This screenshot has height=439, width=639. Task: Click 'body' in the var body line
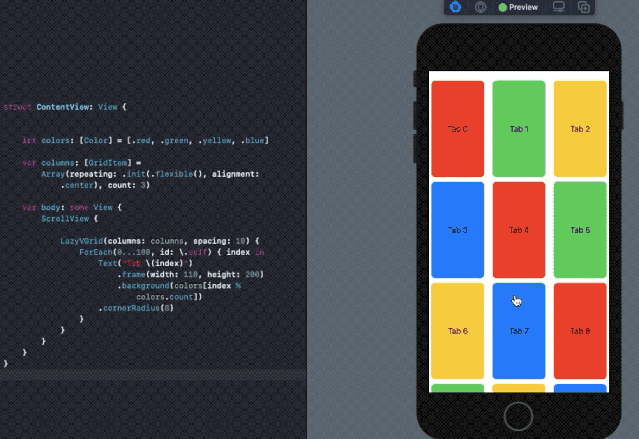pyautogui.click(x=51, y=207)
